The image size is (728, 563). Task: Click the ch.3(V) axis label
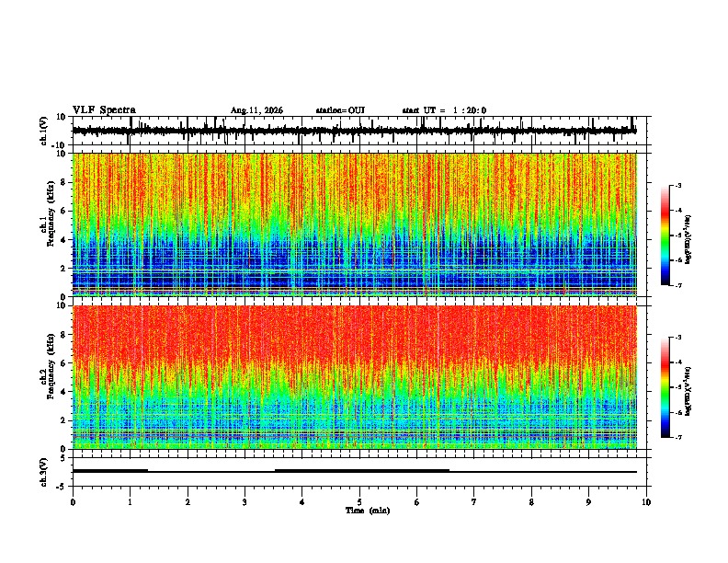pos(44,472)
